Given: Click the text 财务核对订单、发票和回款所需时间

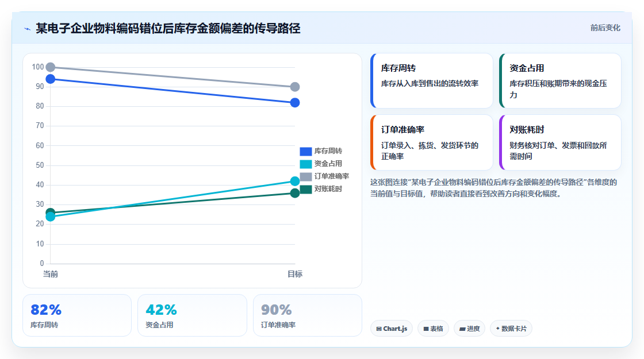Looking at the screenshot, I should tap(558, 151).
